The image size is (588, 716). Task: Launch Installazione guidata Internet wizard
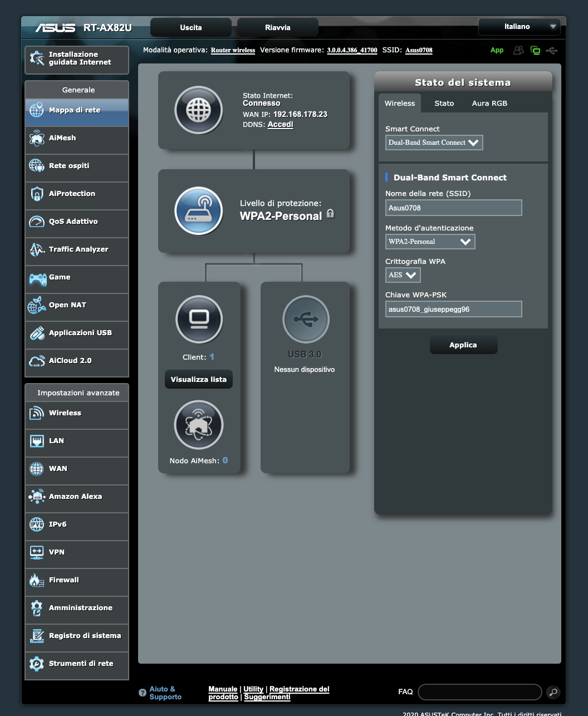(77, 59)
